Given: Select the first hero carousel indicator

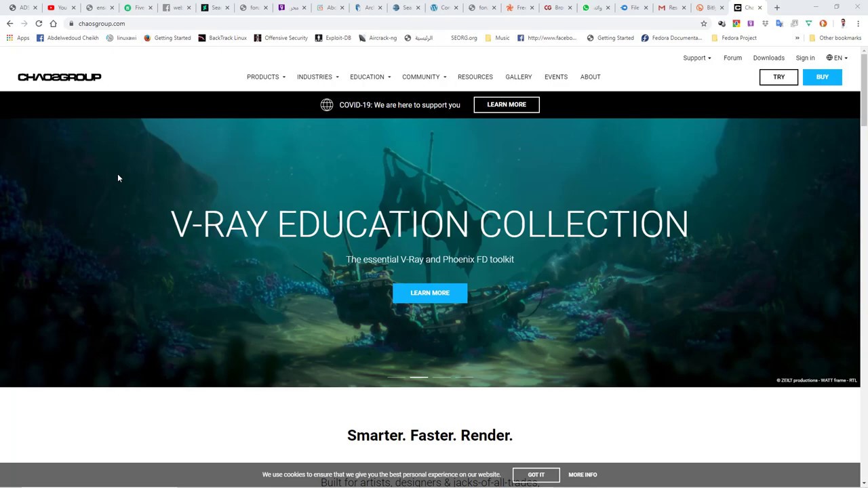Looking at the screenshot, I should click(396, 377).
